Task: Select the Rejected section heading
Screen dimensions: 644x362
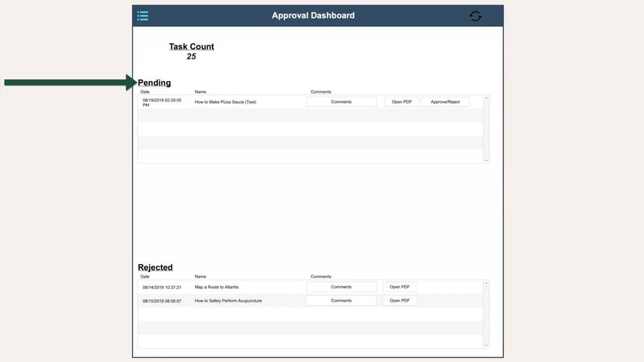Action: pyautogui.click(x=155, y=267)
